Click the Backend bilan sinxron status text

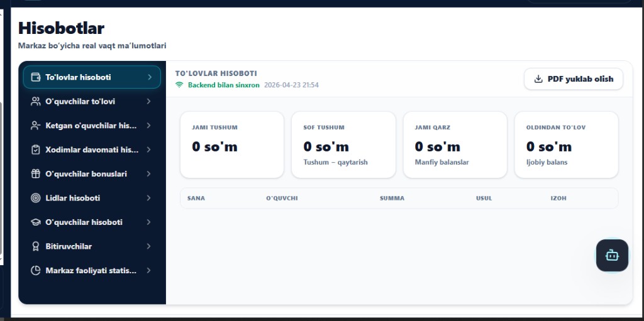(223, 85)
